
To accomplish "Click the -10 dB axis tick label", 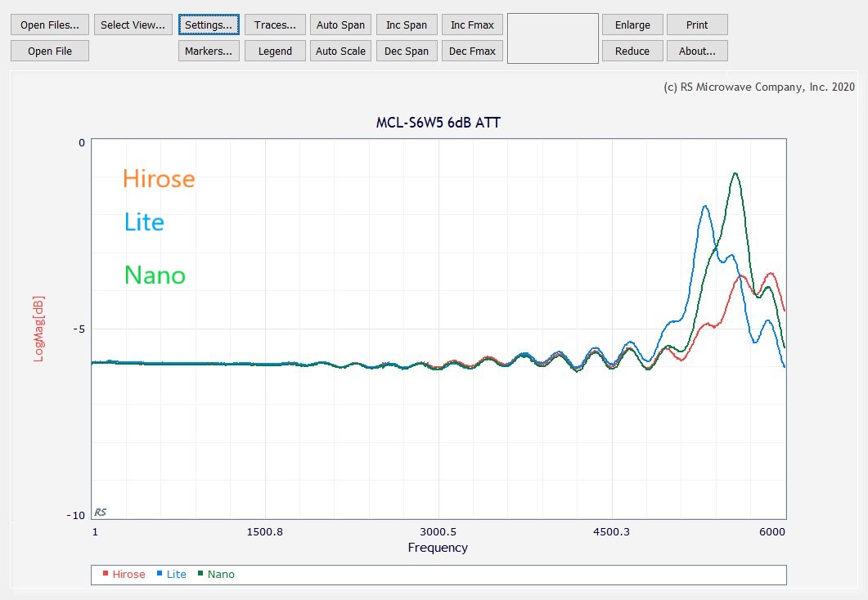I will click(76, 515).
